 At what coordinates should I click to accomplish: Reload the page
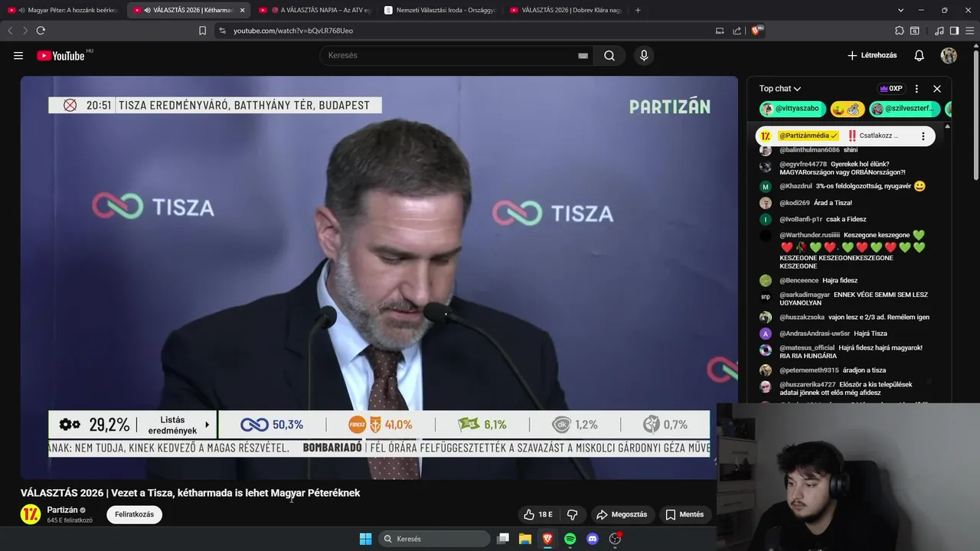[x=41, y=31]
